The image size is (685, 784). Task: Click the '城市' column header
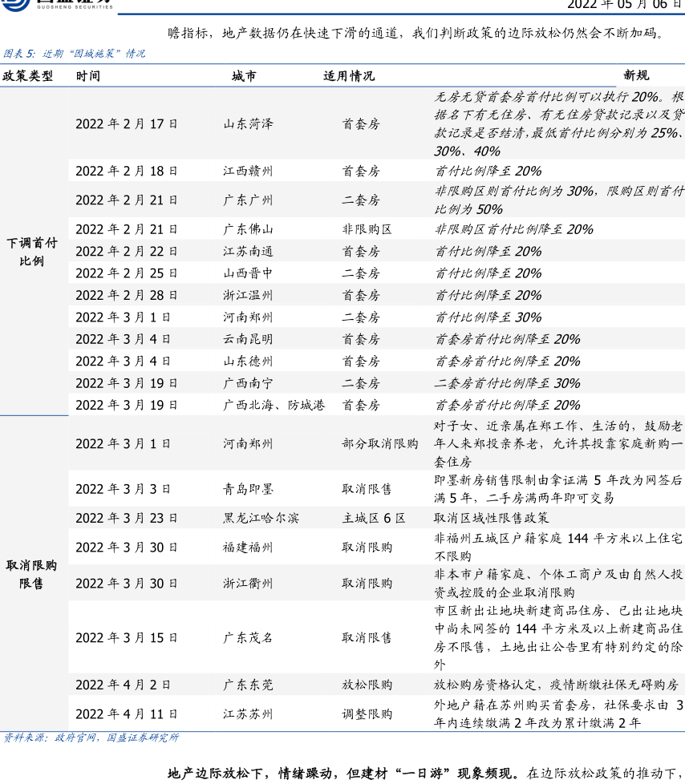pyautogui.click(x=244, y=76)
